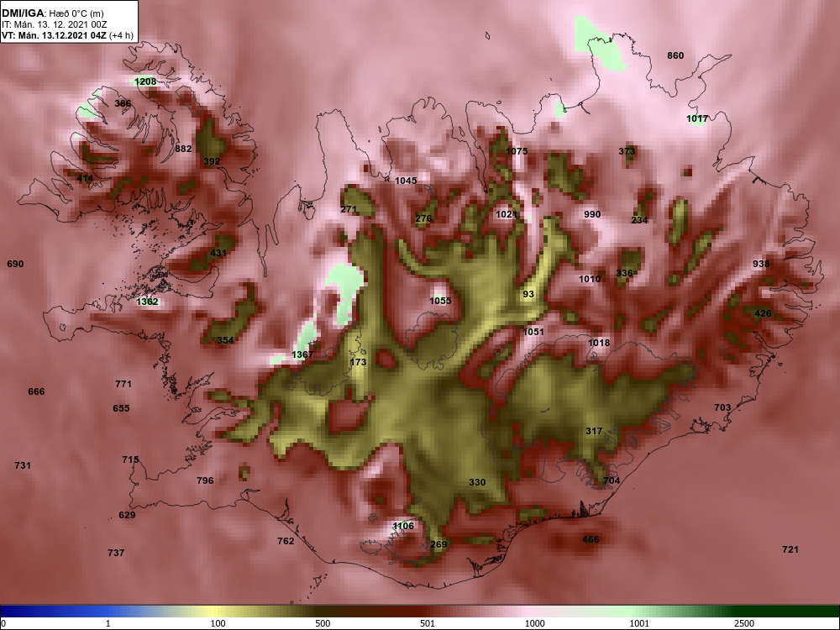This screenshot has width=840, height=630.
Task: Click the 1021 map value
Action: pyautogui.click(x=507, y=215)
